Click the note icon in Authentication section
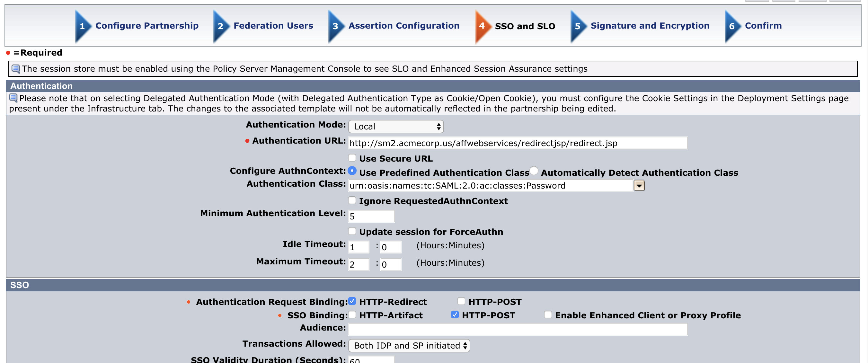 pyautogui.click(x=13, y=98)
